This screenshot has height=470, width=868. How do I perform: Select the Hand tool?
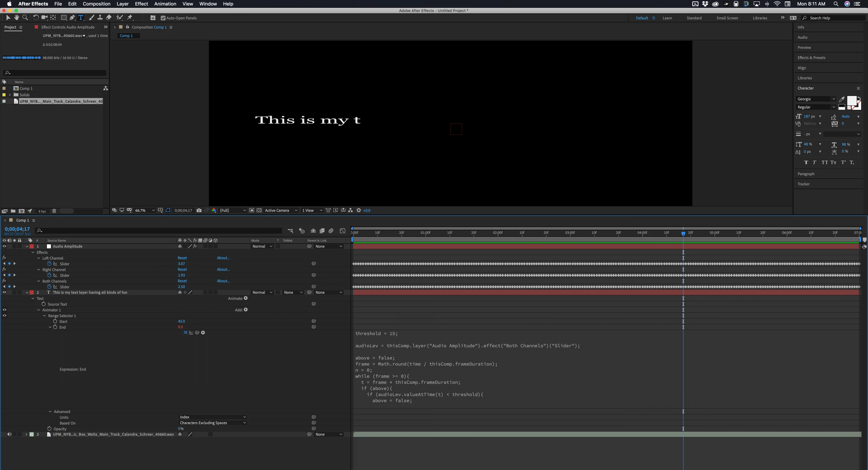16,18
